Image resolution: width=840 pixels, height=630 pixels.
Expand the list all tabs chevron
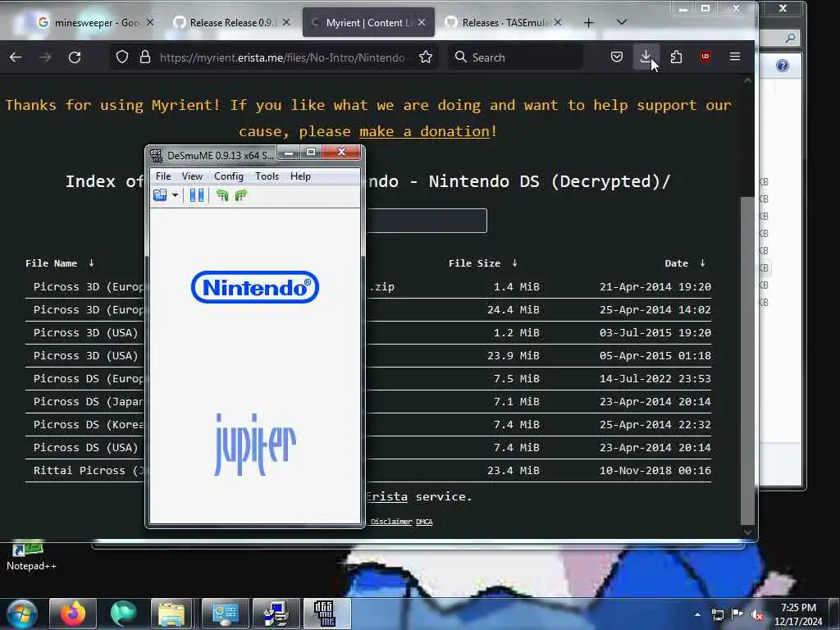622,22
